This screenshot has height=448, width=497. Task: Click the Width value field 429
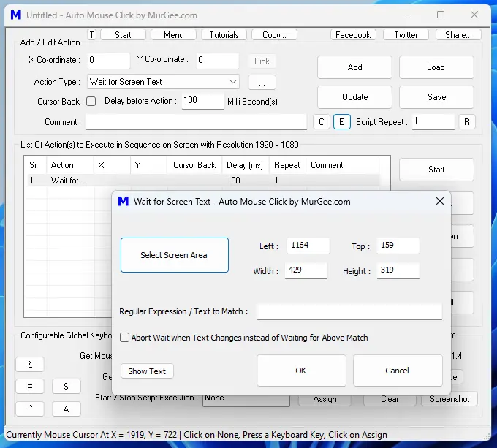coord(306,271)
